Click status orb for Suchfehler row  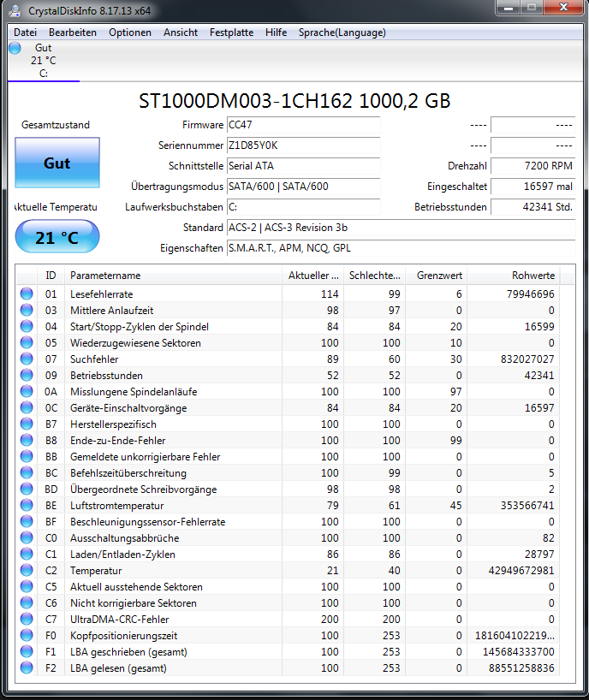[x=27, y=359]
